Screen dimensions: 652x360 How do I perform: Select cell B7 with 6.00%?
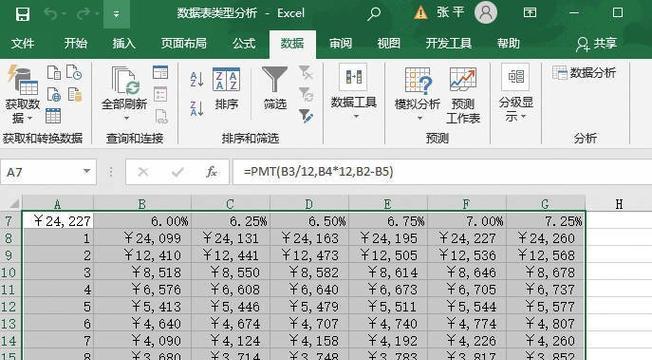click(142, 221)
